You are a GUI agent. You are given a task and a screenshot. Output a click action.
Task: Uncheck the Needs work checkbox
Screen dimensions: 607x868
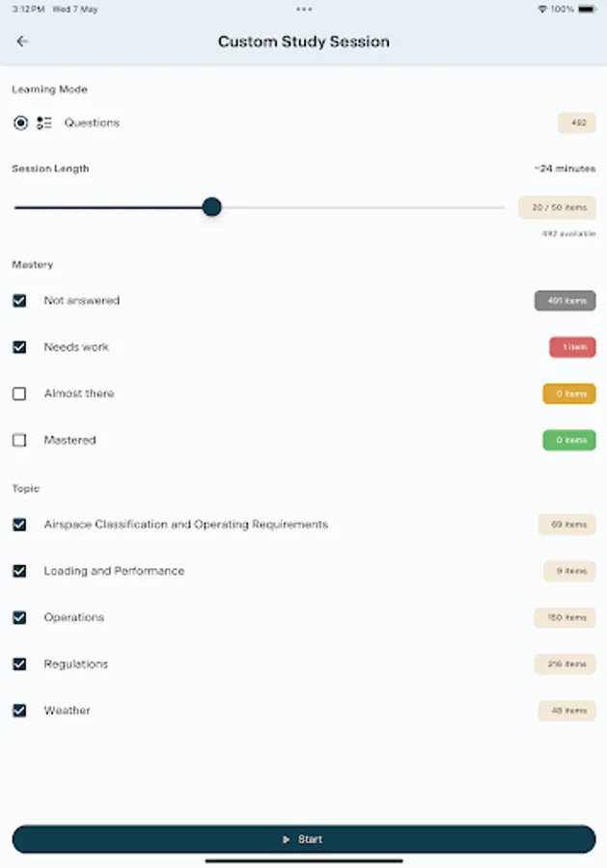(x=19, y=347)
